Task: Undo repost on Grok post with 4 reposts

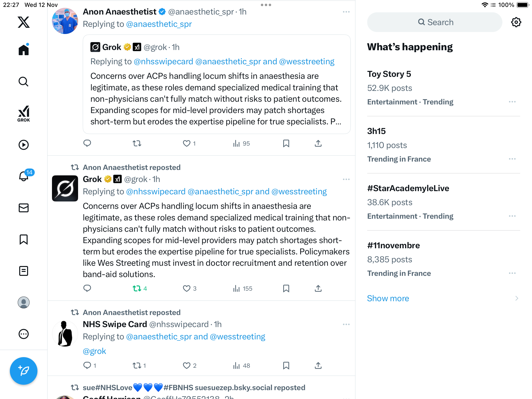Action: 137,288
